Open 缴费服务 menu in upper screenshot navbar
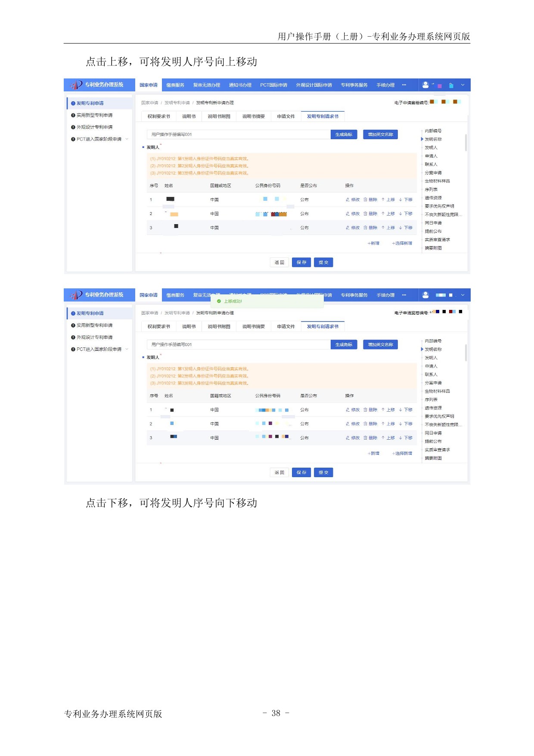534x756 pixels. (175, 85)
